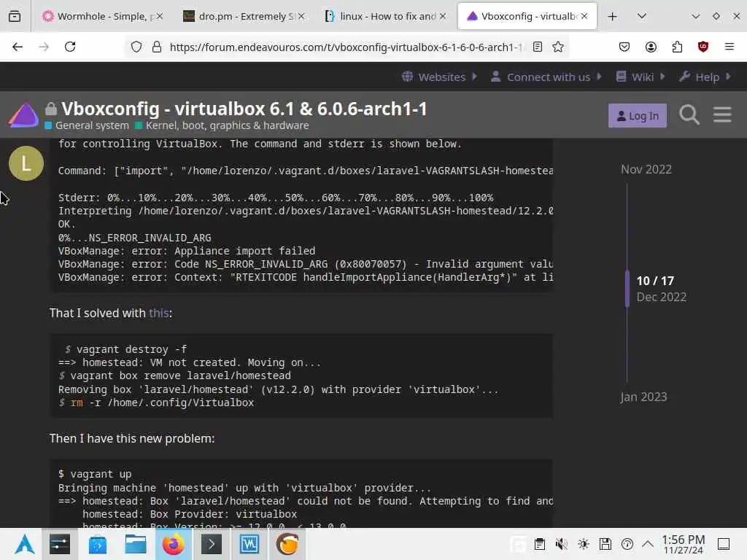Toggle reader view in address bar

(538, 47)
